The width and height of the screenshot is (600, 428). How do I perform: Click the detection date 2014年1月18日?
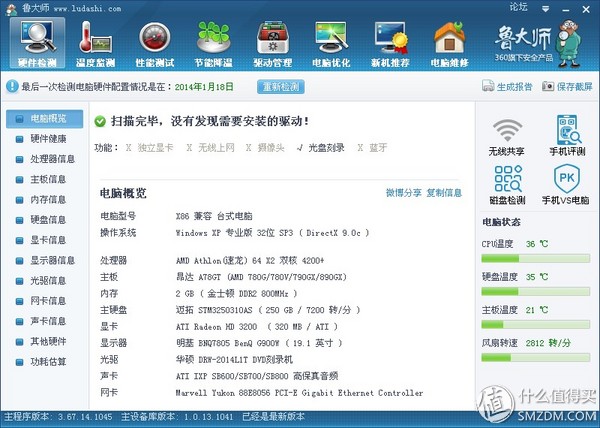[x=204, y=87]
